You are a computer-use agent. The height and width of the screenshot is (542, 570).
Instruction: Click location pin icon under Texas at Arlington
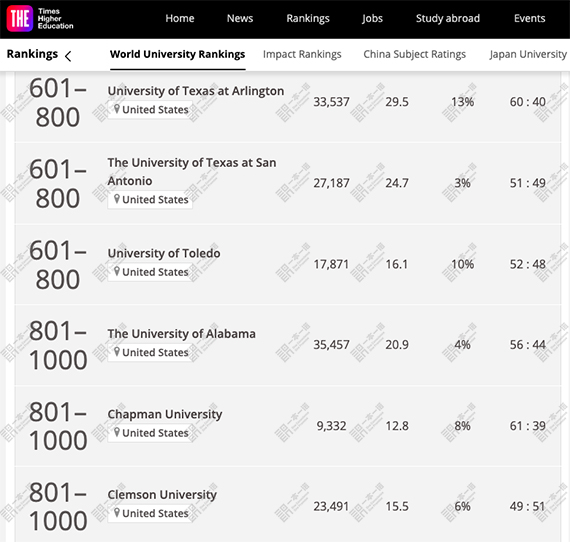tap(117, 109)
